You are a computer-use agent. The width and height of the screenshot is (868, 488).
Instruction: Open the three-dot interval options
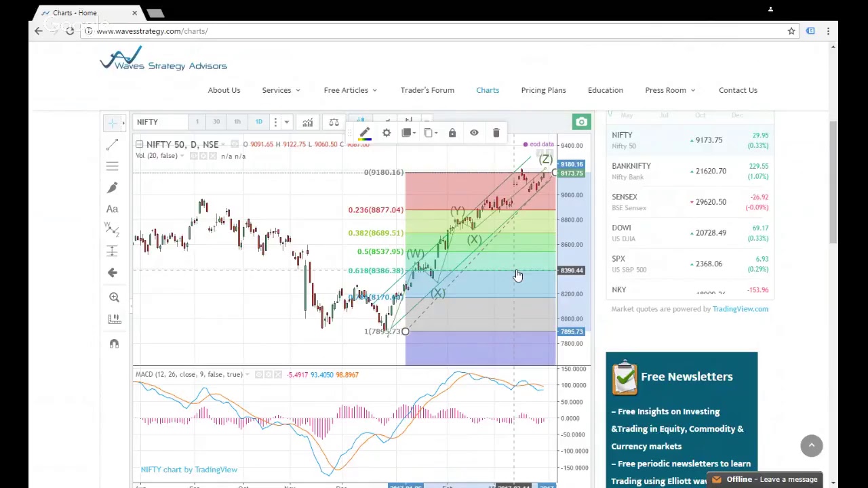click(x=275, y=122)
